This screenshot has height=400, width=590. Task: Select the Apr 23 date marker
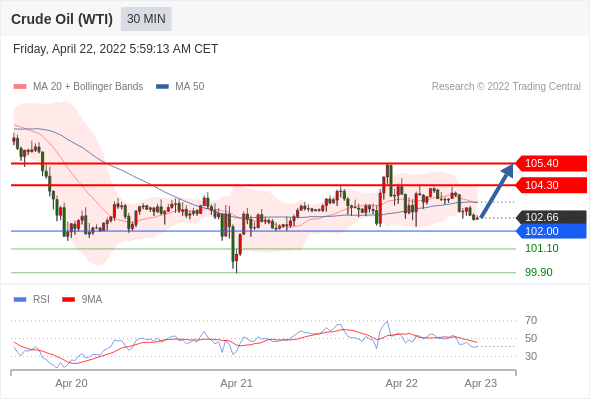(x=481, y=383)
